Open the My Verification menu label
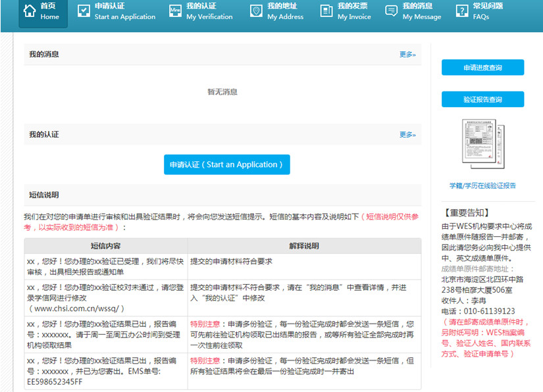Viewport: 543px width, 392px height. [209, 11]
